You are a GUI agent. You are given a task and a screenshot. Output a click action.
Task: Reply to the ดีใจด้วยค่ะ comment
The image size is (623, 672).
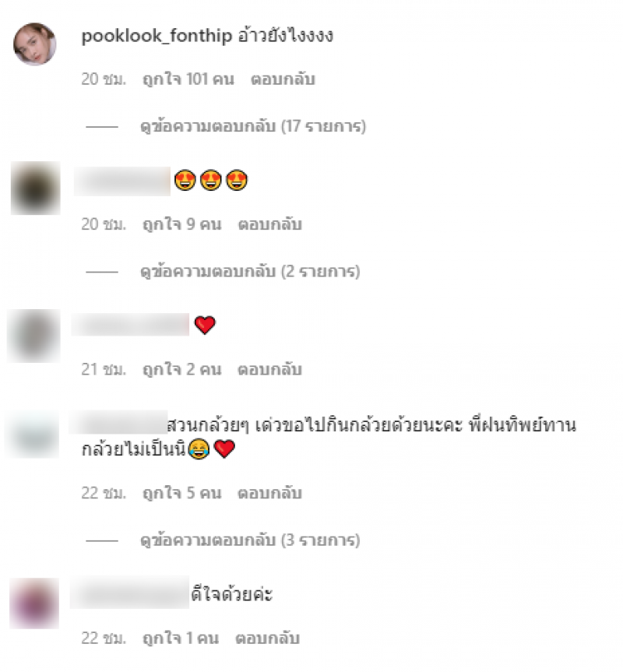[267, 639]
